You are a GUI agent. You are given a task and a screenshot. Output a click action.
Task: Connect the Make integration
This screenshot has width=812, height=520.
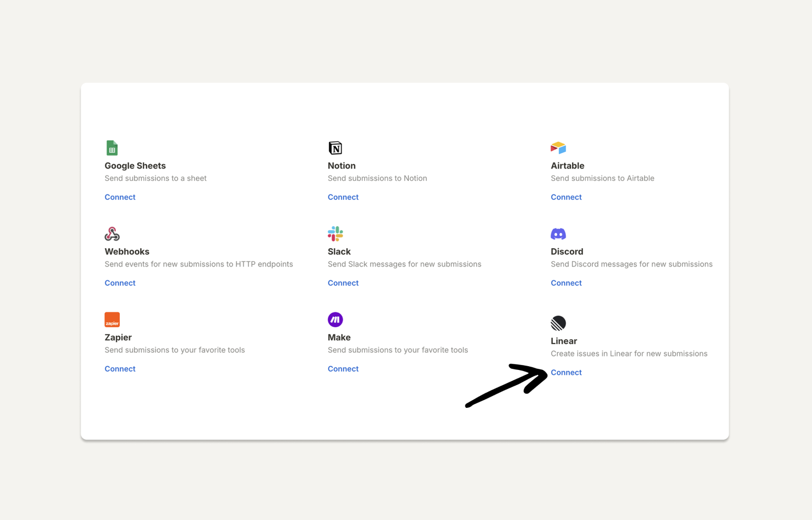pos(343,369)
